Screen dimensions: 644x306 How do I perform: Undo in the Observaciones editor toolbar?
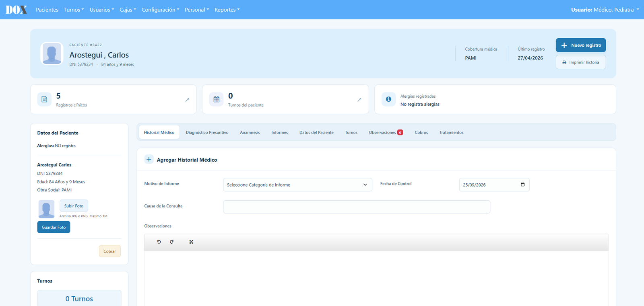[x=159, y=242]
